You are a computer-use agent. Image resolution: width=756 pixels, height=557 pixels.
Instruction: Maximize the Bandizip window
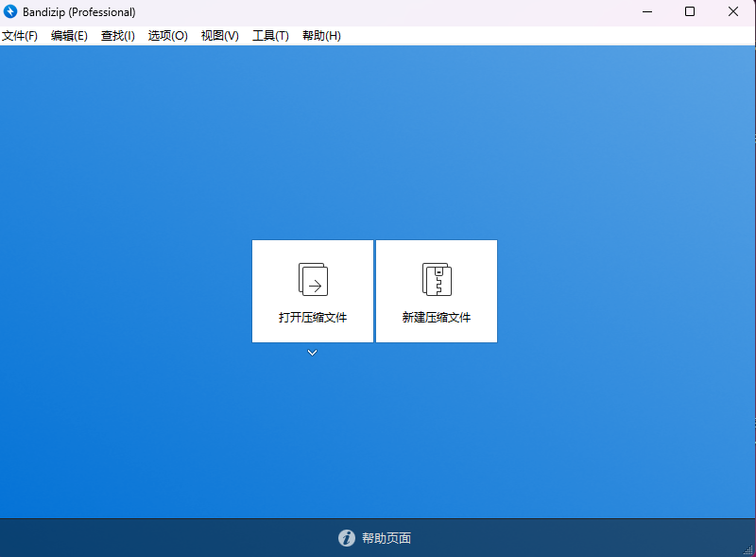[690, 11]
